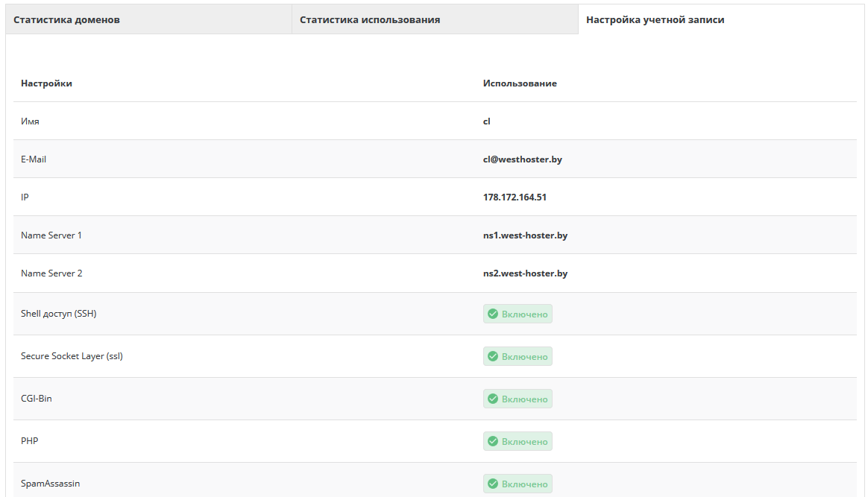Switch to Статистика использования tab

[370, 19]
